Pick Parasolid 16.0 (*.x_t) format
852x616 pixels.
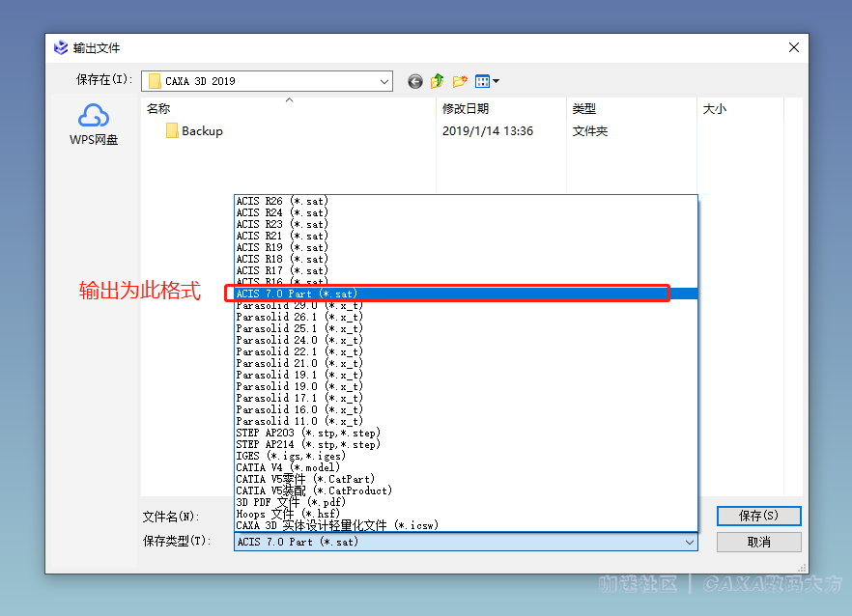tap(466, 409)
